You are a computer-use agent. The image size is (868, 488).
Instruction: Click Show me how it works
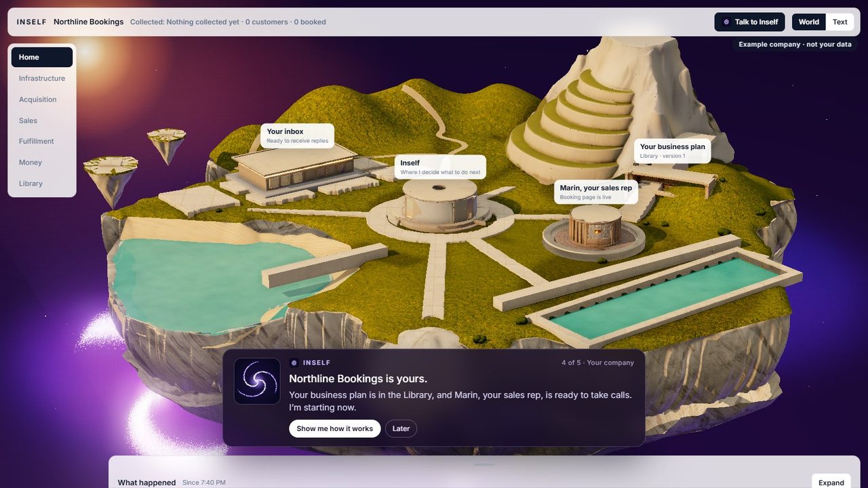click(335, 428)
